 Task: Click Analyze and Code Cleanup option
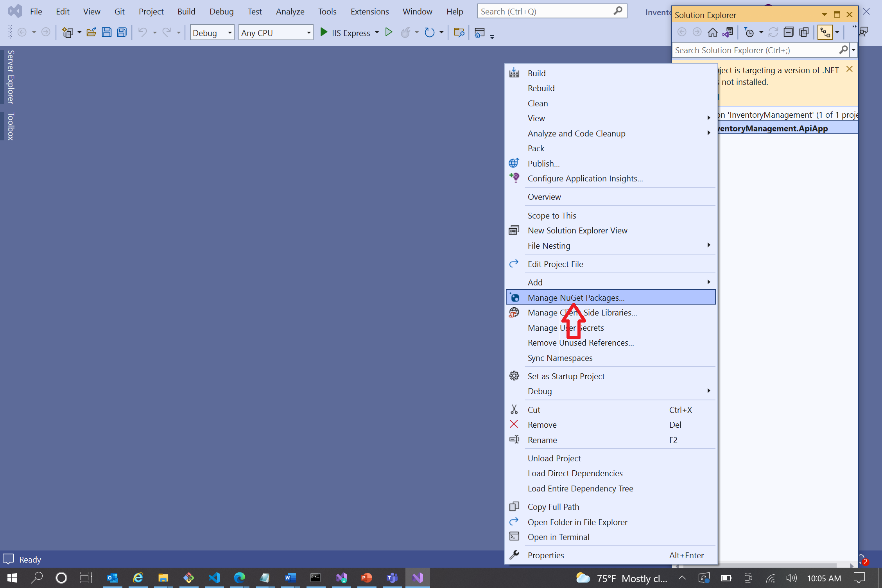tap(577, 133)
